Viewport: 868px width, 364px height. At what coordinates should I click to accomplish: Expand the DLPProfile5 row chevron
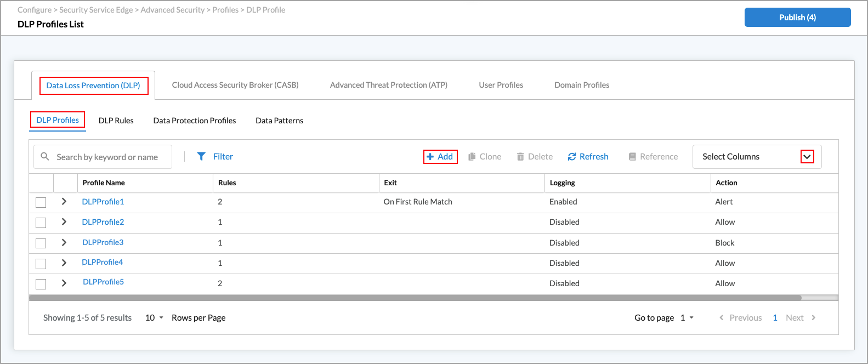click(64, 283)
